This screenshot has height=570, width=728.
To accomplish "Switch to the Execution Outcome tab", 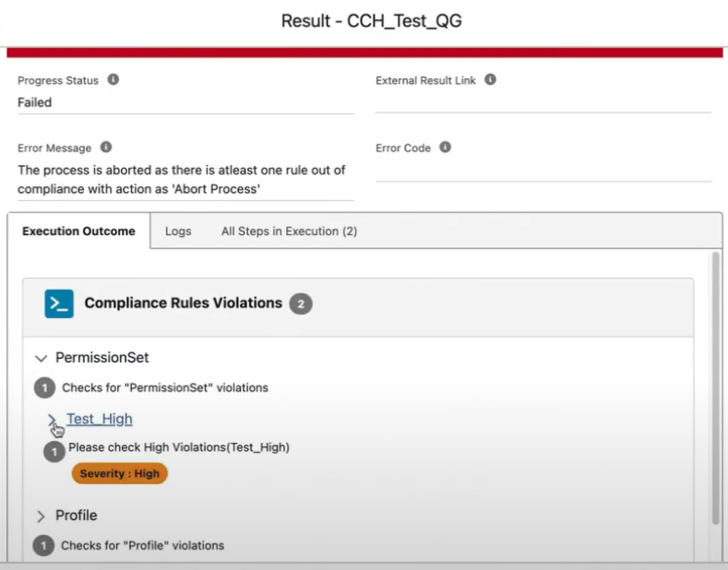I will [78, 232].
